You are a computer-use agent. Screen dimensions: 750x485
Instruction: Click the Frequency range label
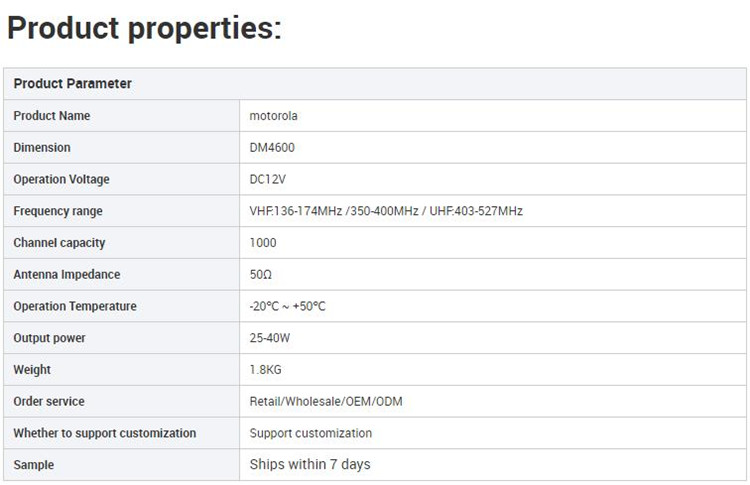click(58, 211)
